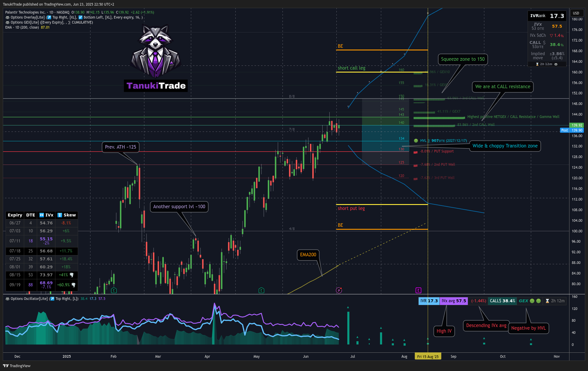
Task: Click the May earnings 'E' marker icon
Action: point(261,290)
